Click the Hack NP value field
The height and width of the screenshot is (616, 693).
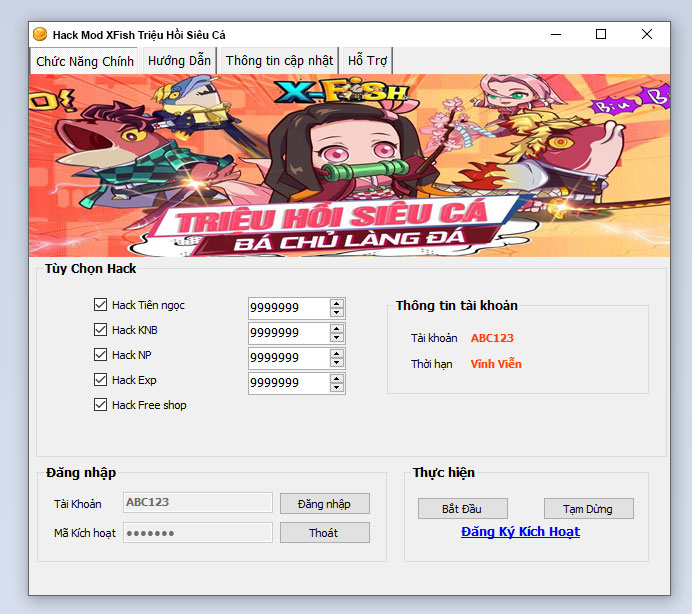click(x=289, y=358)
